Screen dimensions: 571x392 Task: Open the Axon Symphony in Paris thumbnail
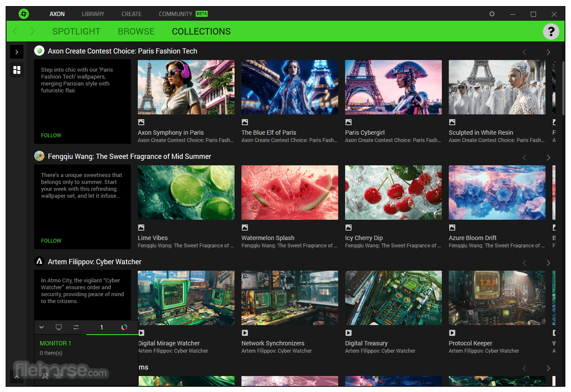tap(186, 87)
